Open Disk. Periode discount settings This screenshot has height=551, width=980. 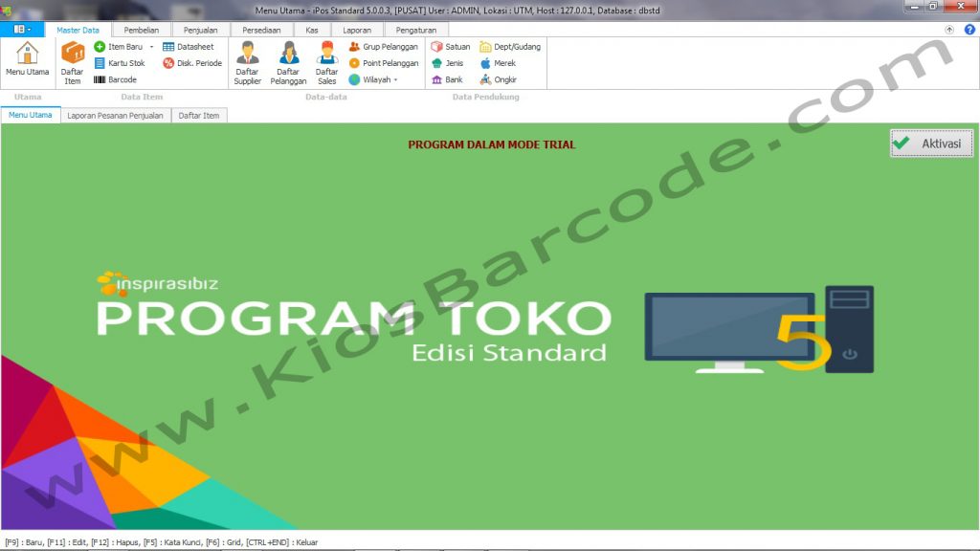point(192,63)
